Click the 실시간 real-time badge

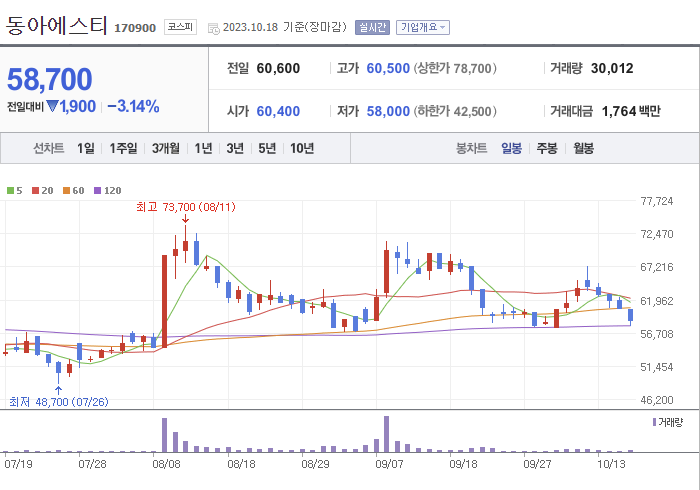[372, 27]
